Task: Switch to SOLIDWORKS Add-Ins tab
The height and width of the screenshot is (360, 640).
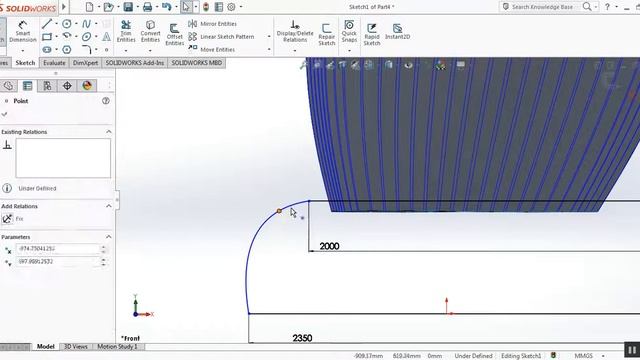Action: 135,63
